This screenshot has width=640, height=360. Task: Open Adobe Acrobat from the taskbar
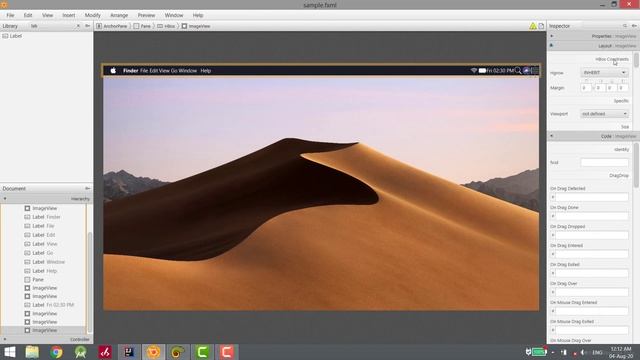[105, 352]
